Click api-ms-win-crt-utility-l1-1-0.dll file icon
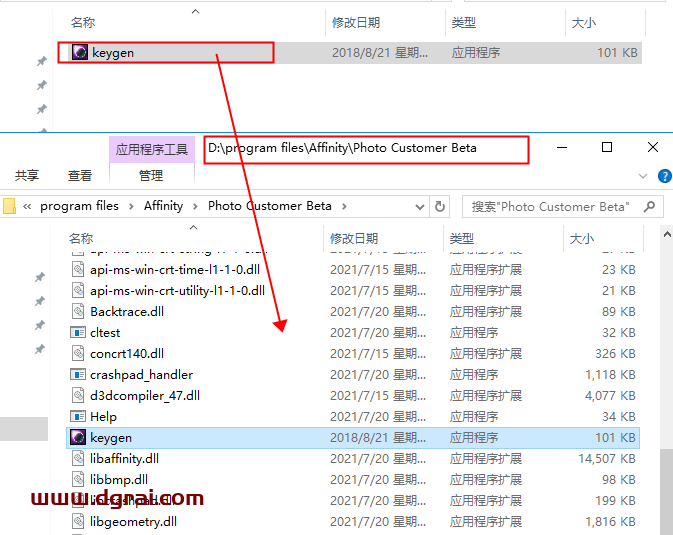673x535 pixels. pyautogui.click(x=78, y=291)
